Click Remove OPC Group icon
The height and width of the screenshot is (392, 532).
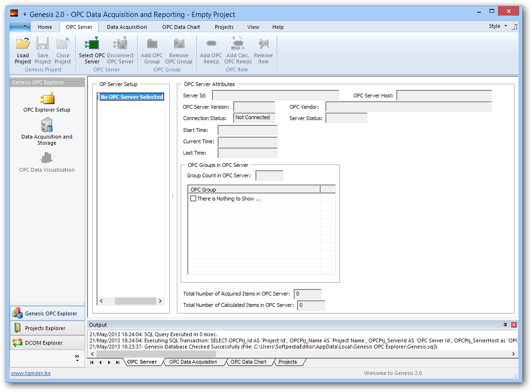pos(179,44)
